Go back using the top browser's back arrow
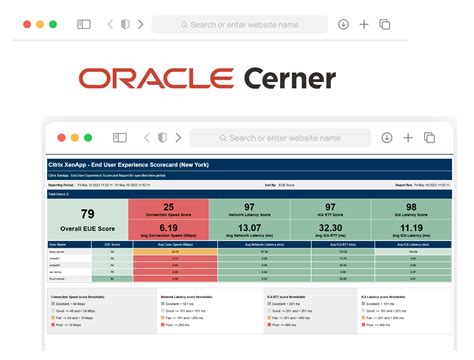 [x=110, y=24]
